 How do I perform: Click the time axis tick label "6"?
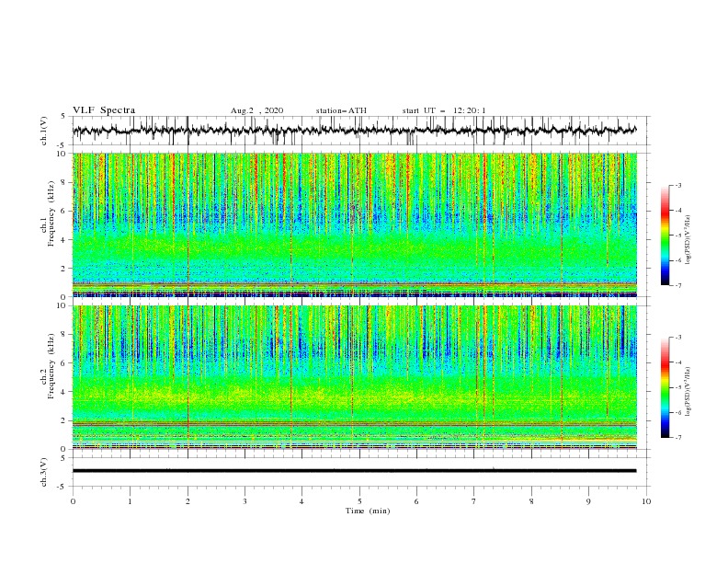[416, 501]
